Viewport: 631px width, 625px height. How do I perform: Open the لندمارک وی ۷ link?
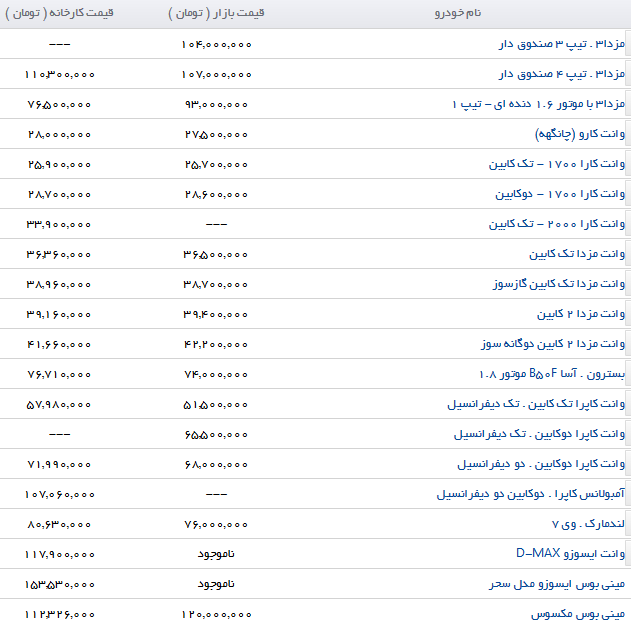coord(588,524)
